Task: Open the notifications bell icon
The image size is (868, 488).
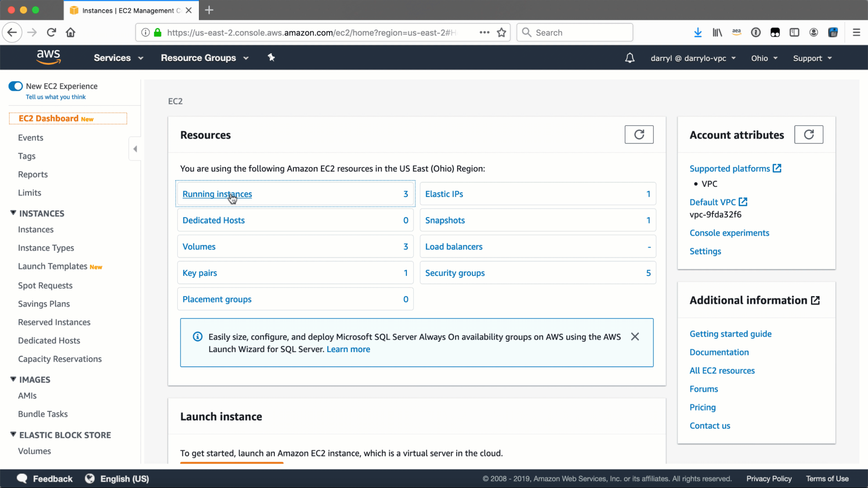Action: (x=630, y=58)
